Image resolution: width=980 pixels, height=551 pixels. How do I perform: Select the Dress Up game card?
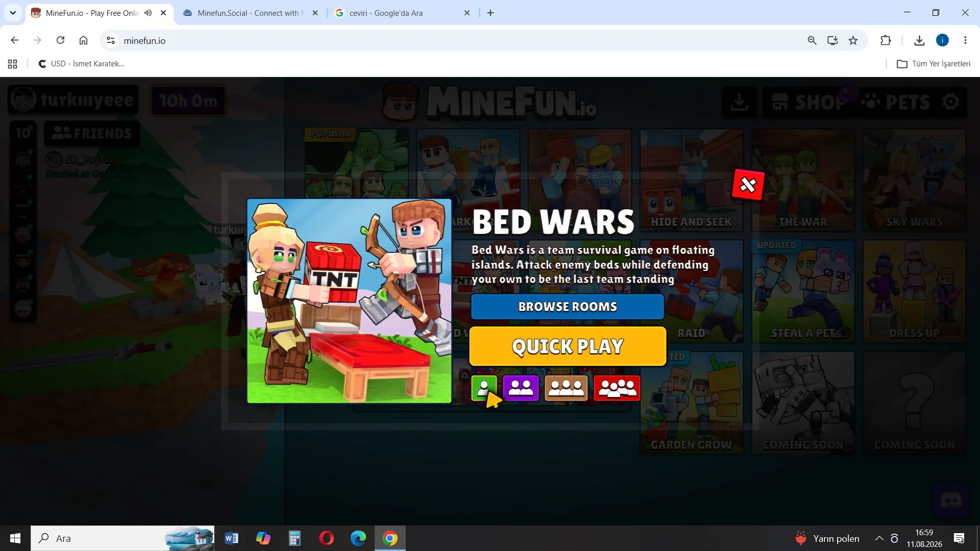pyautogui.click(x=914, y=291)
